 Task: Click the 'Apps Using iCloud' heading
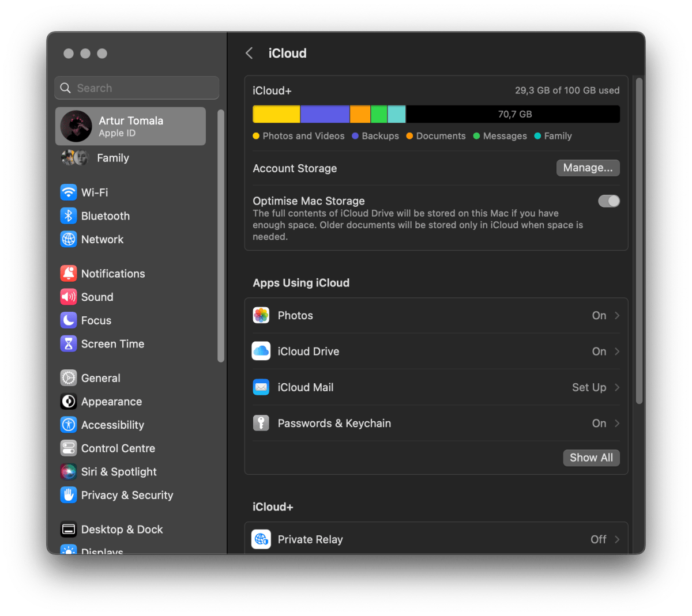(x=301, y=283)
